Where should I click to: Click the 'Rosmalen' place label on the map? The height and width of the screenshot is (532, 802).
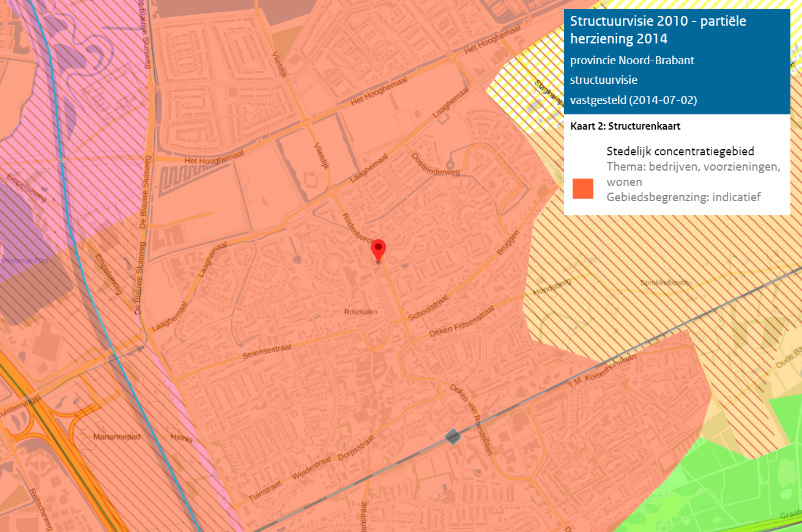click(x=360, y=312)
